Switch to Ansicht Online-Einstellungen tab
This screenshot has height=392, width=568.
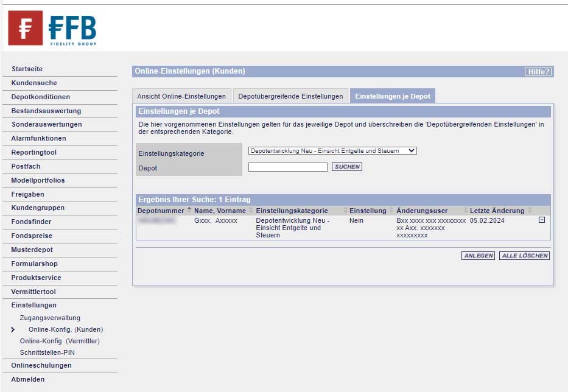[181, 96]
